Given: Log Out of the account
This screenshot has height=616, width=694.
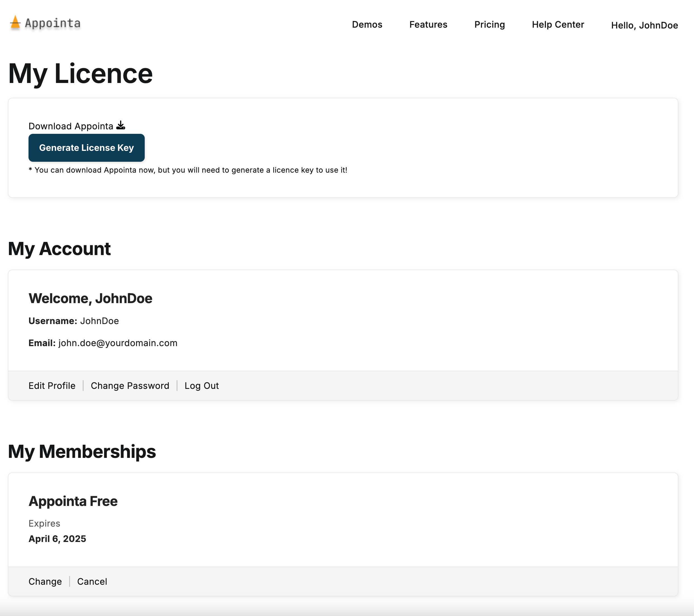Looking at the screenshot, I should pos(201,386).
